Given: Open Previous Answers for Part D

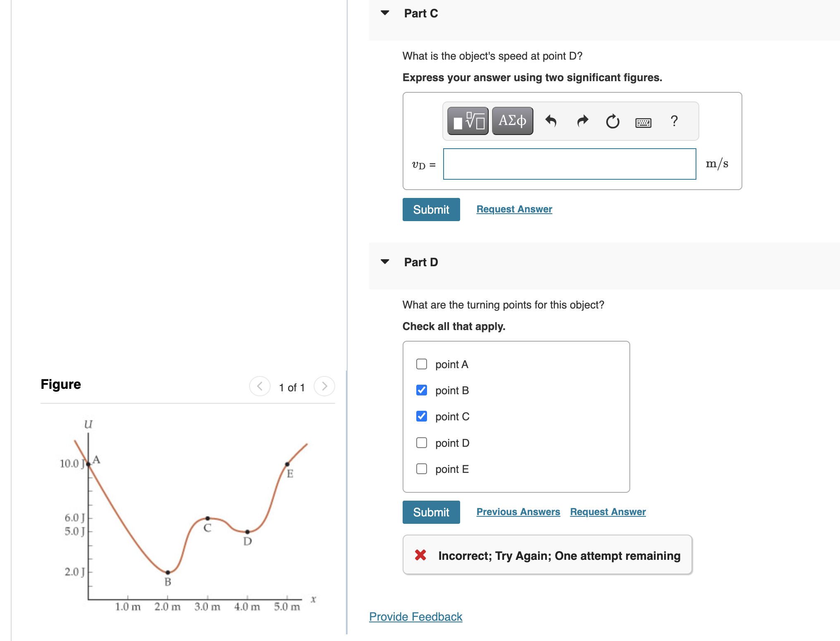Looking at the screenshot, I should [518, 512].
